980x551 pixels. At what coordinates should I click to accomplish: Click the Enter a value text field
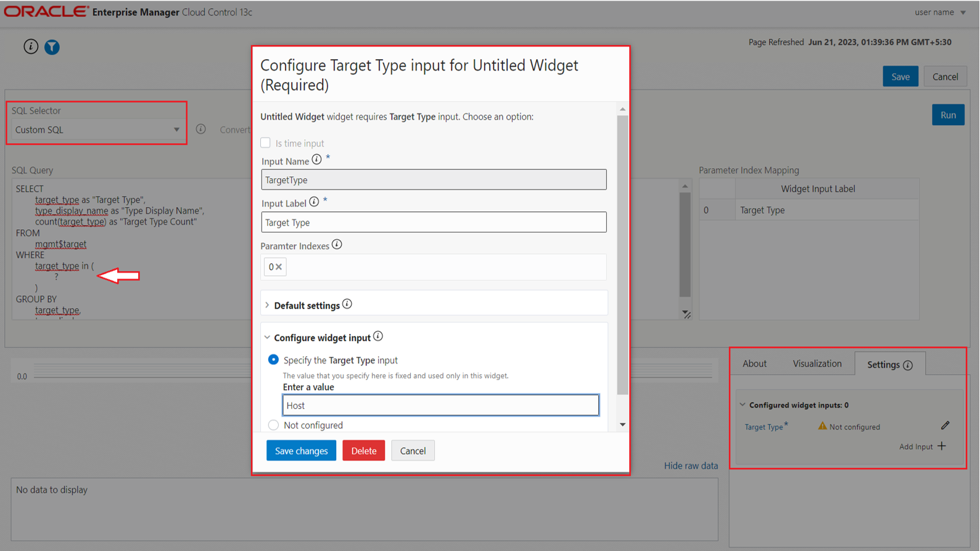[440, 406]
